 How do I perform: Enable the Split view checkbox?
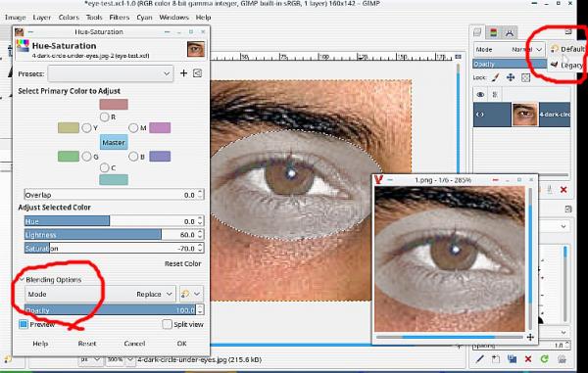point(167,324)
